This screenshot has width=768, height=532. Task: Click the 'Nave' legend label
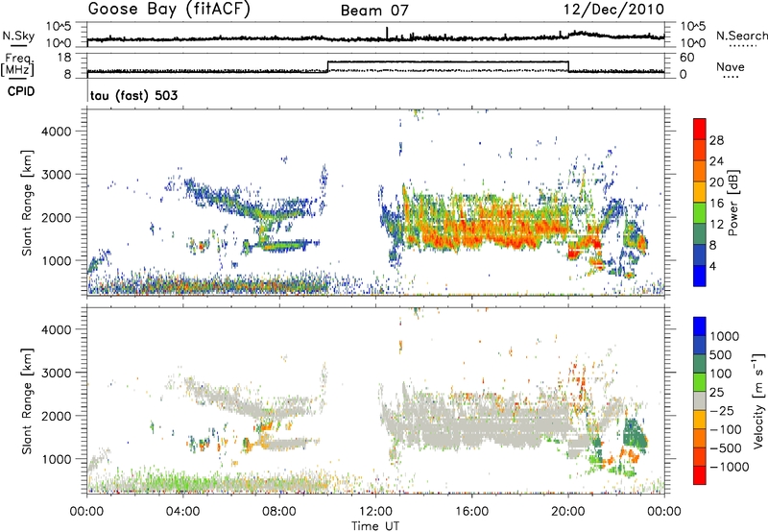(731, 67)
